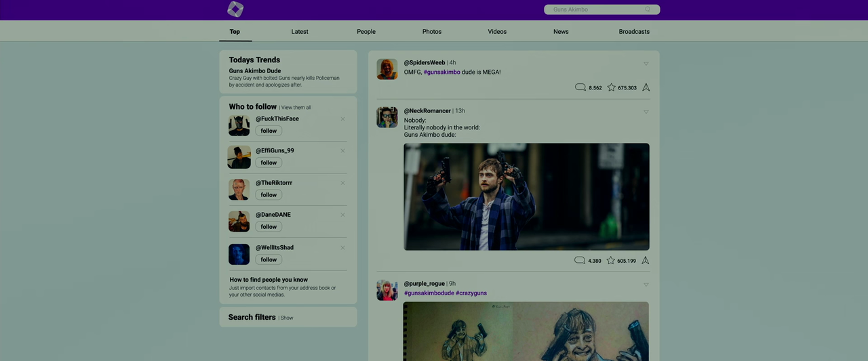The image size is (868, 361).
Task: Switch to the Broadcasts tab
Action: coord(634,32)
